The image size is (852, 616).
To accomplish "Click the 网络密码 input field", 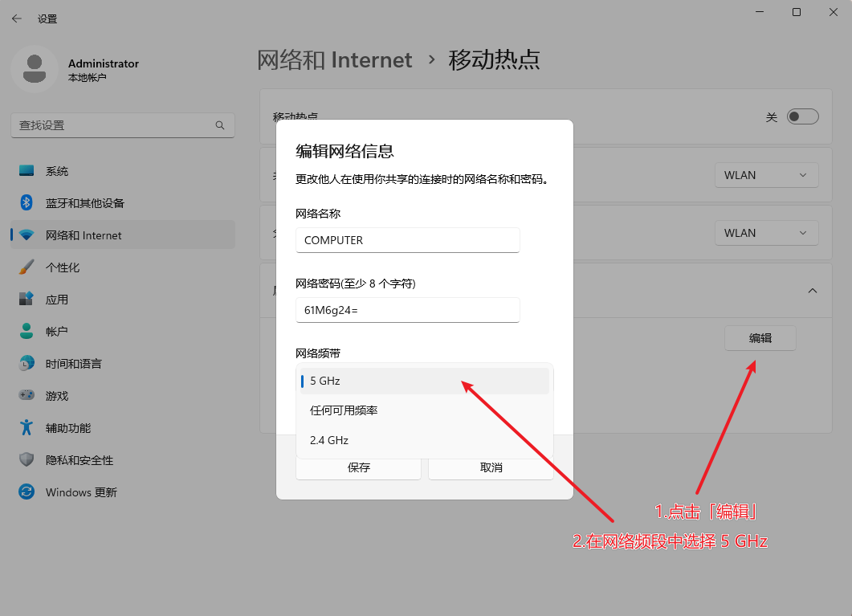I will [x=407, y=310].
